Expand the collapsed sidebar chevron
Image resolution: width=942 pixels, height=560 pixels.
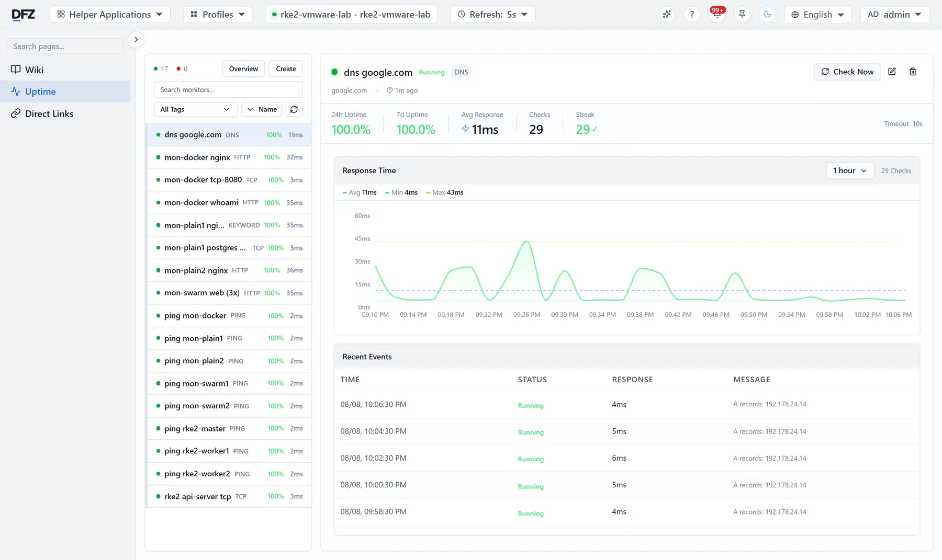136,40
